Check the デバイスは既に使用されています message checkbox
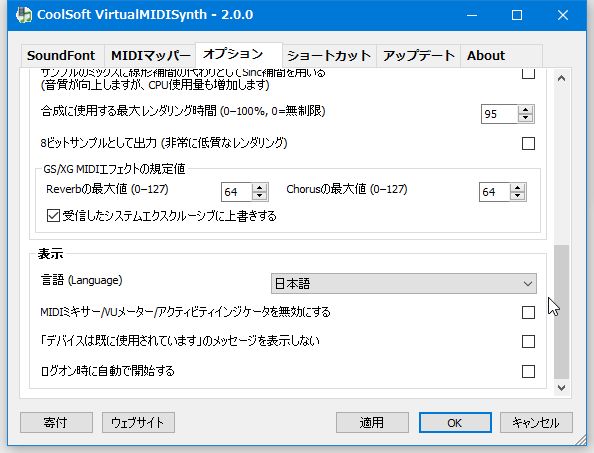 [528, 341]
